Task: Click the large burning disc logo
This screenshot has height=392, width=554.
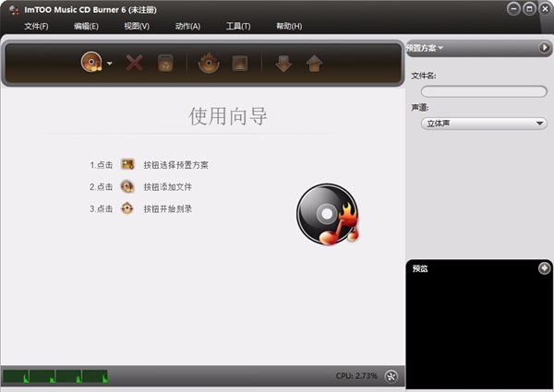Action: coord(328,214)
